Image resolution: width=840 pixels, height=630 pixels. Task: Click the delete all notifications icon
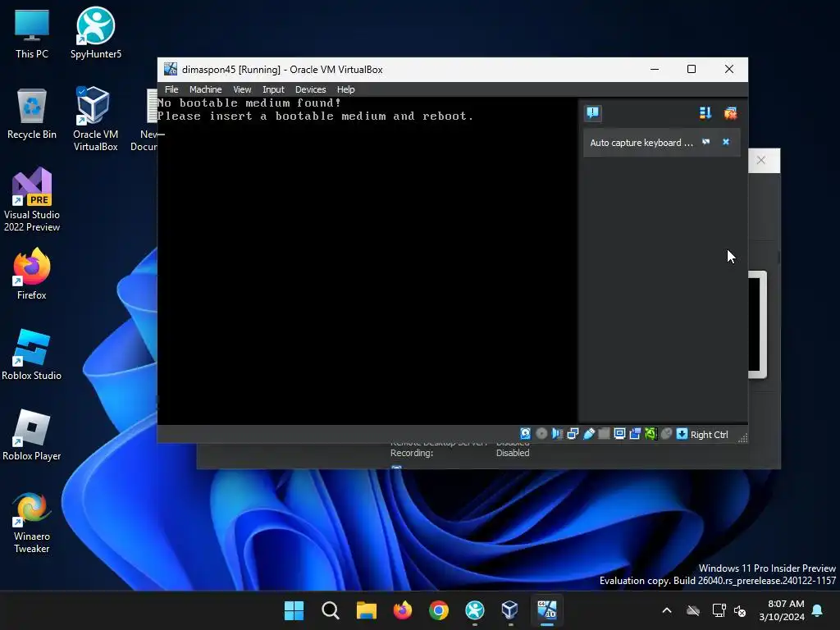pos(730,113)
